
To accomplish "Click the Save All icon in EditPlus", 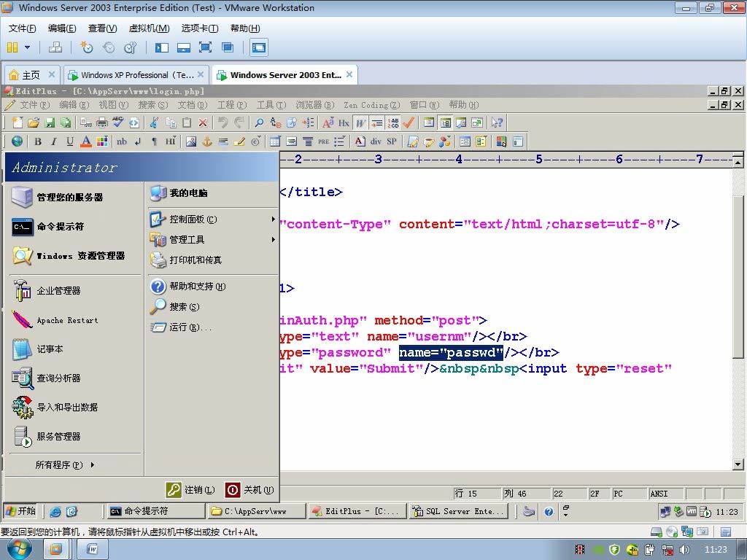I will (65, 122).
